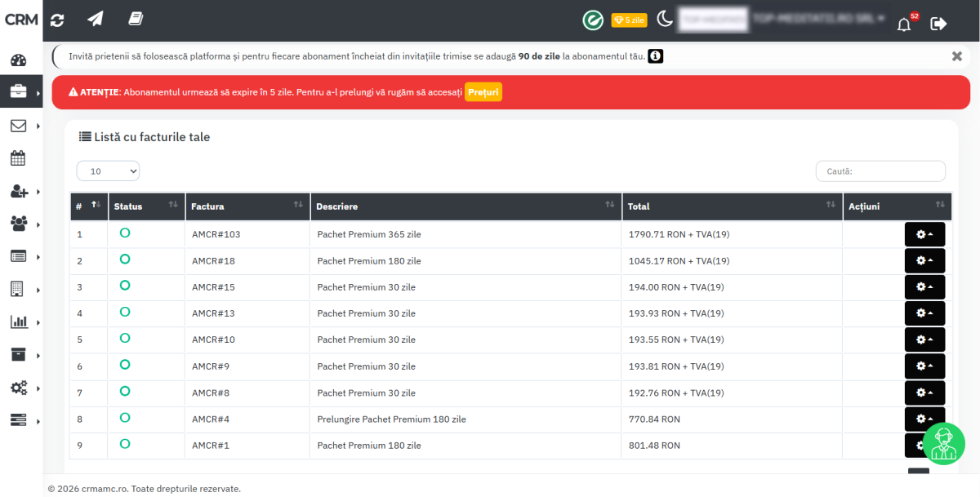Click the refresh arrows icon in top bar
980x497 pixels.
(56, 20)
